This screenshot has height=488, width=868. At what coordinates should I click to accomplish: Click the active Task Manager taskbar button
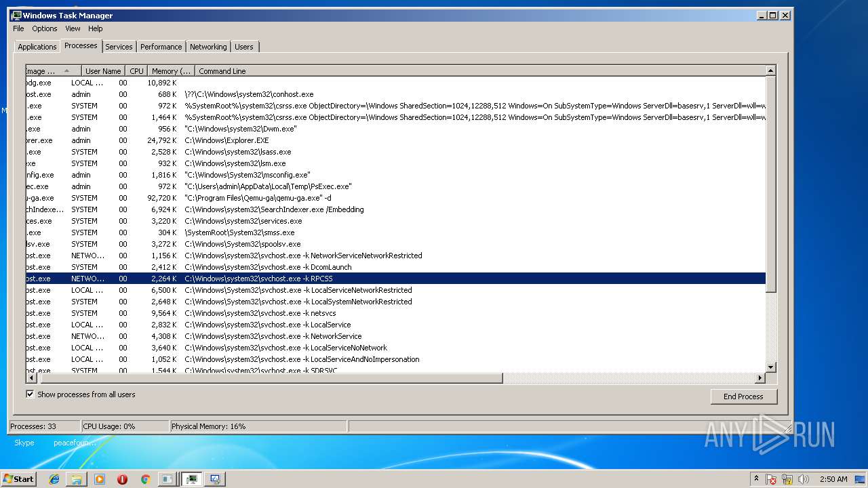point(192,479)
